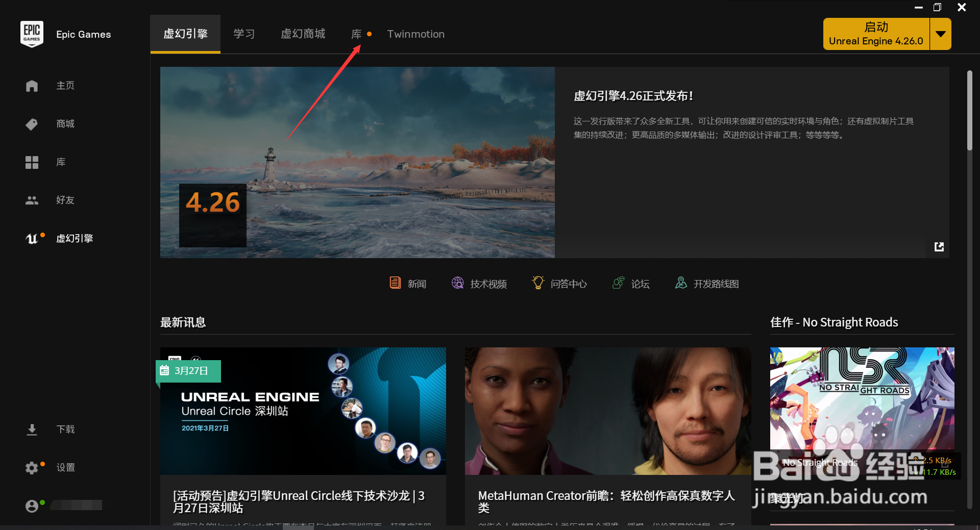980x530 pixels.
Task: Open the 问答中心 link
Action: coord(569,284)
